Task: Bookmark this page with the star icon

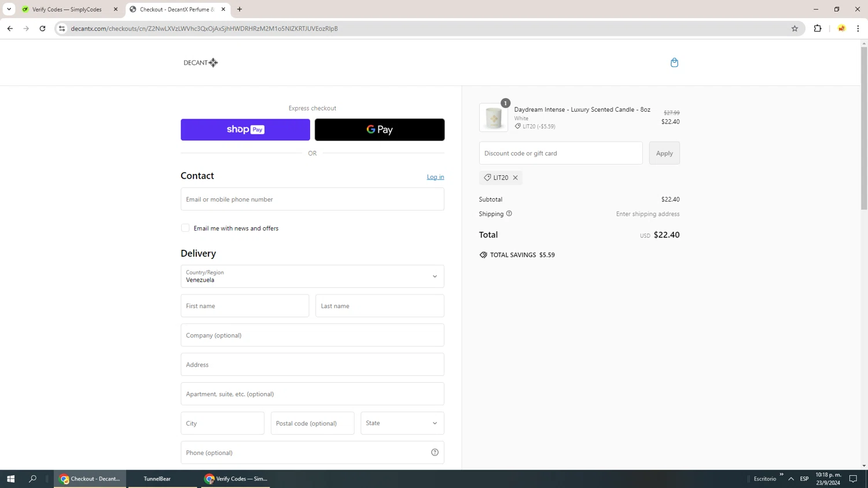Action: (x=795, y=28)
